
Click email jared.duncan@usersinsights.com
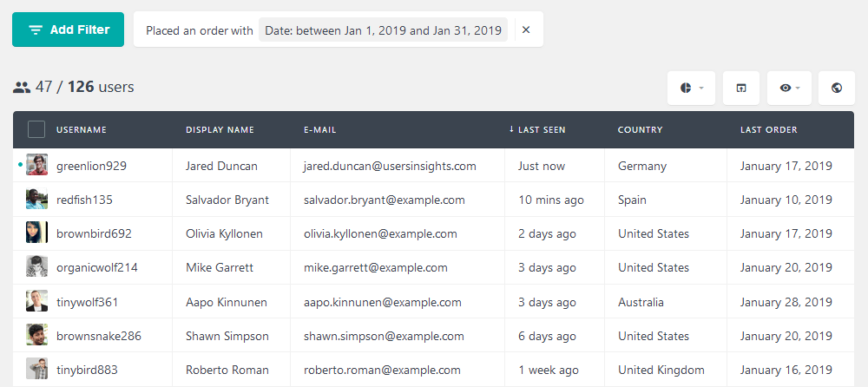[390, 166]
